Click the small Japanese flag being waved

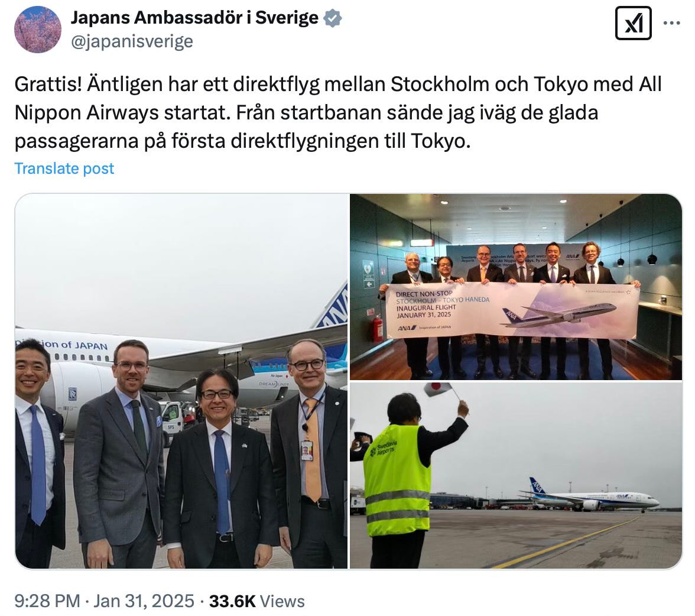click(437, 389)
